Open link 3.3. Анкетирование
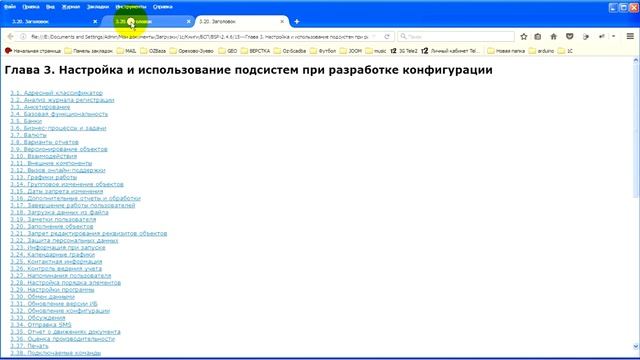 pos(40,107)
